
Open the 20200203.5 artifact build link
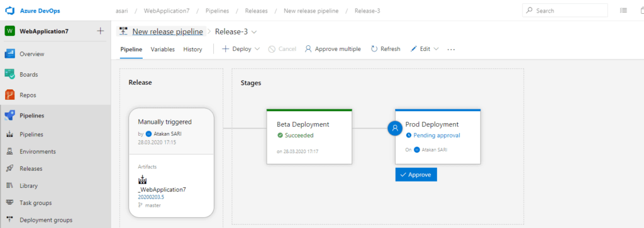(151, 197)
